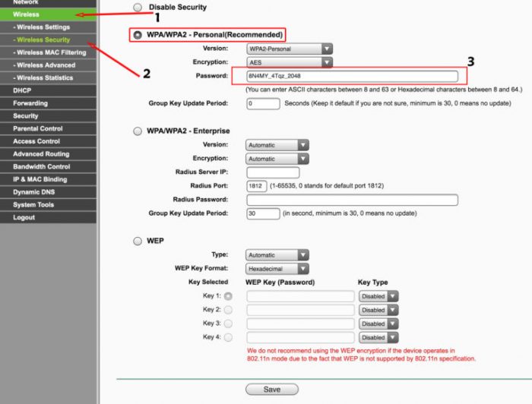The width and height of the screenshot is (532, 404).
Task: Open the Network menu at top
Action: tap(48, 3)
